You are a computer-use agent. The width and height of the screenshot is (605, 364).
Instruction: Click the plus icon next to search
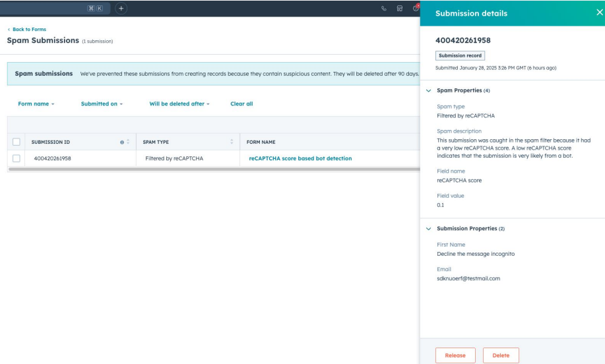pos(121,9)
